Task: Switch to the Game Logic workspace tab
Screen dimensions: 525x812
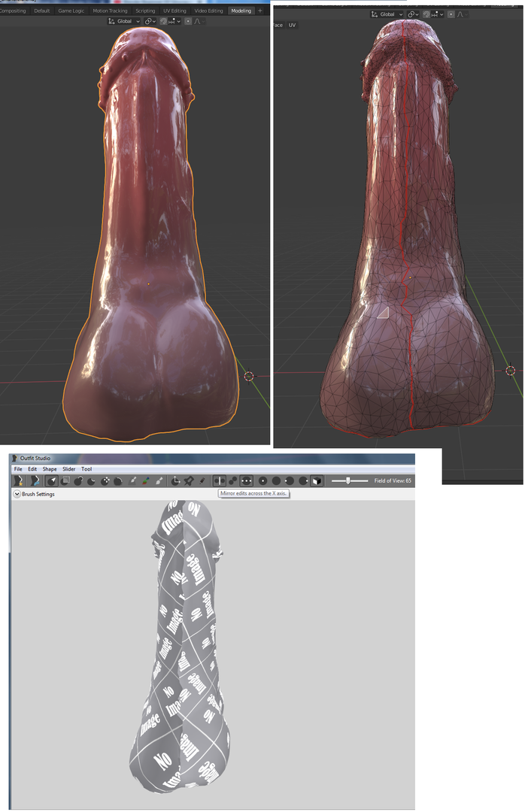Action: tap(71, 11)
